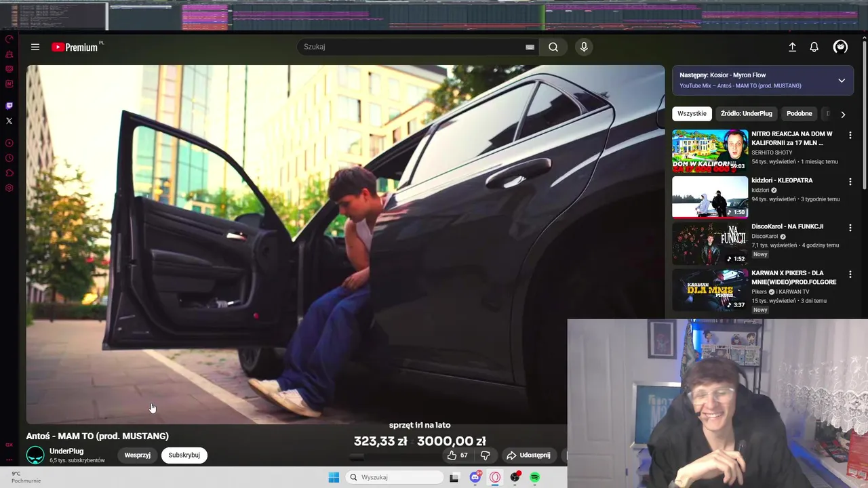Screen dimensions: 868x488
Task: Open the UnderPlug channel name link
Action: click(66, 451)
